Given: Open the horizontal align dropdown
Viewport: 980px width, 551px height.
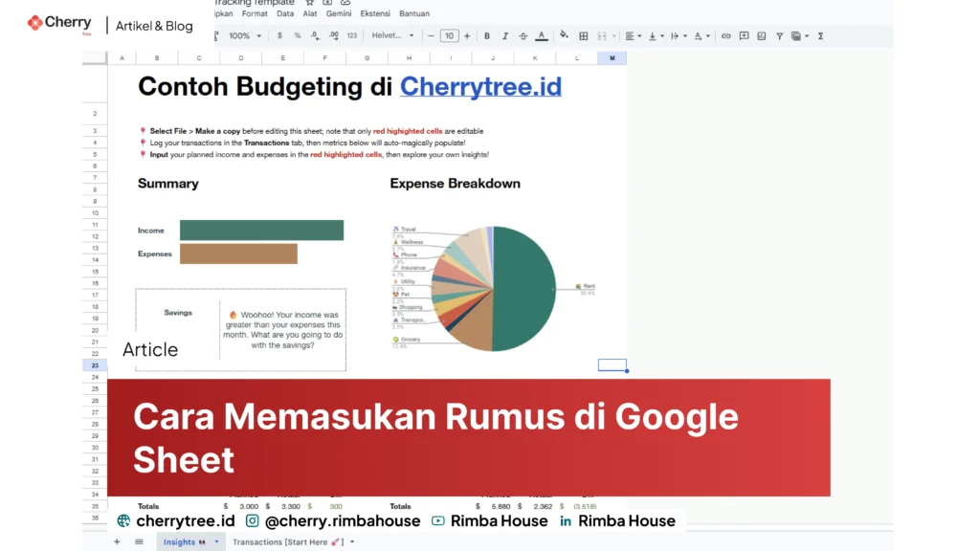Looking at the screenshot, I should [x=634, y=35].
